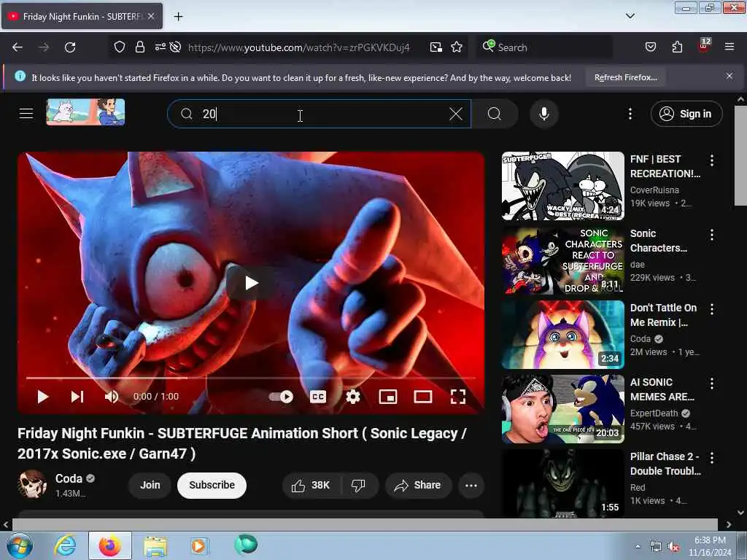
Task: Go back with the browser back arrow
Action: (x=18, y=47)
